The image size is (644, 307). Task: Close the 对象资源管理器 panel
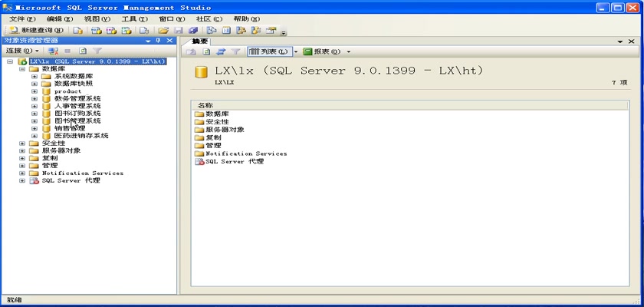click(169, 40)
